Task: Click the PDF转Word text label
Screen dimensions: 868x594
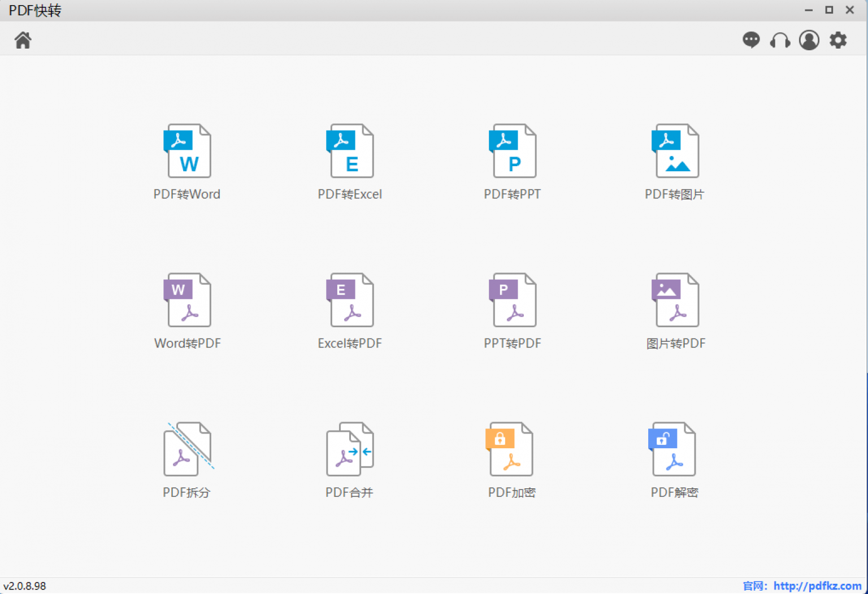Action: pos(187,194)
